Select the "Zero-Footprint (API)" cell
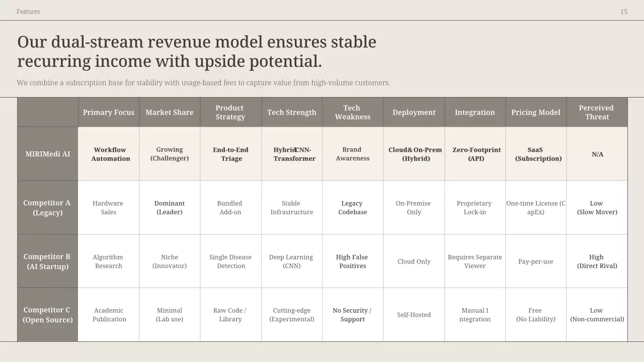 (476, 154)
